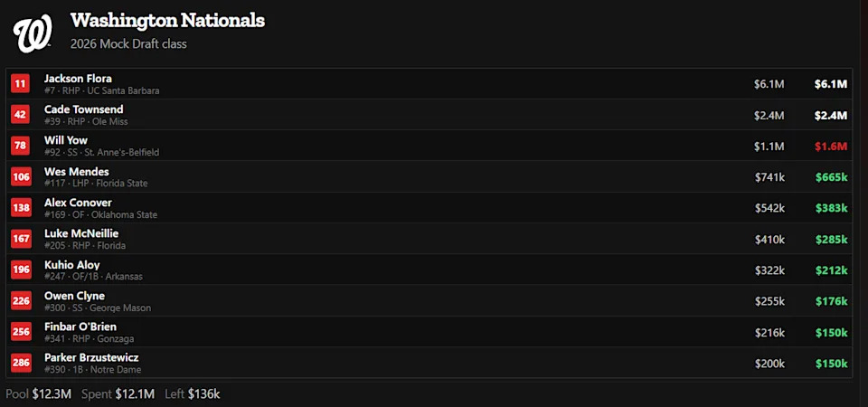This screenshot has width=868, height=407.
Task: Click the Washington Nationals team heading
Action: pyautogui.click(x=167, y=20)
